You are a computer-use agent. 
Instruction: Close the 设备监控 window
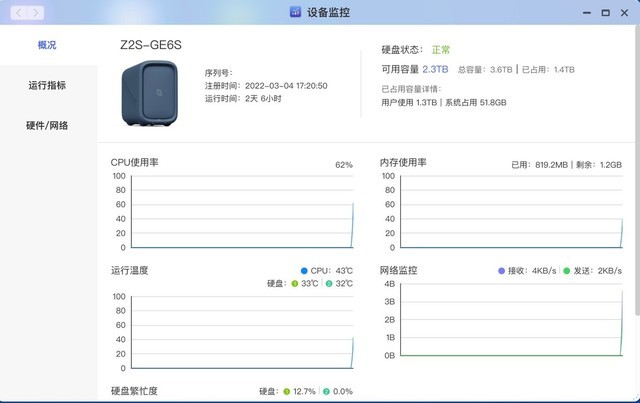[624, 13]
